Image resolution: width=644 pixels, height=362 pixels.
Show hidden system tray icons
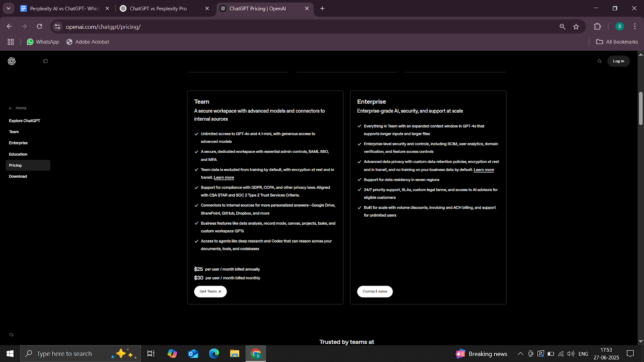coord(520,354)
